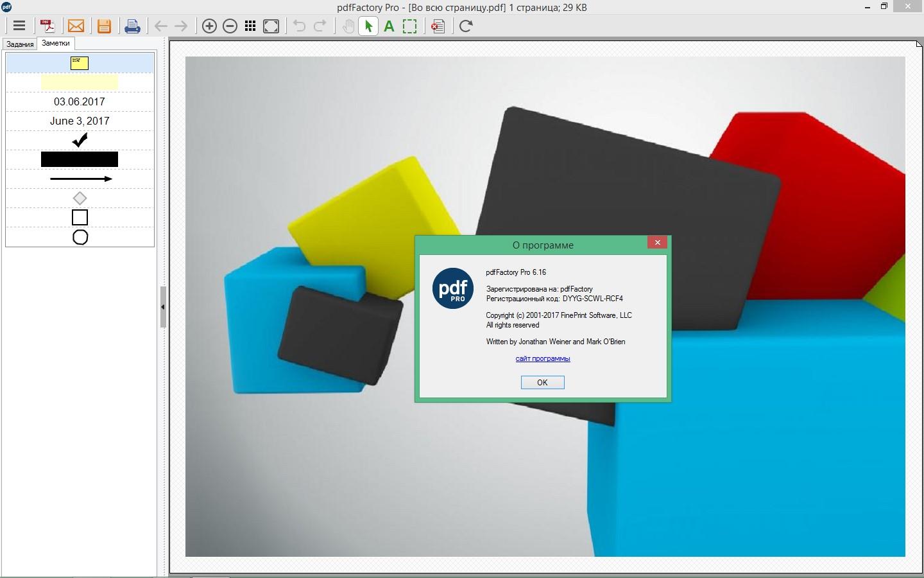Viewport: 924px width, 578px height.
Task: Select the hand pan tool
Action: point(348,26)
